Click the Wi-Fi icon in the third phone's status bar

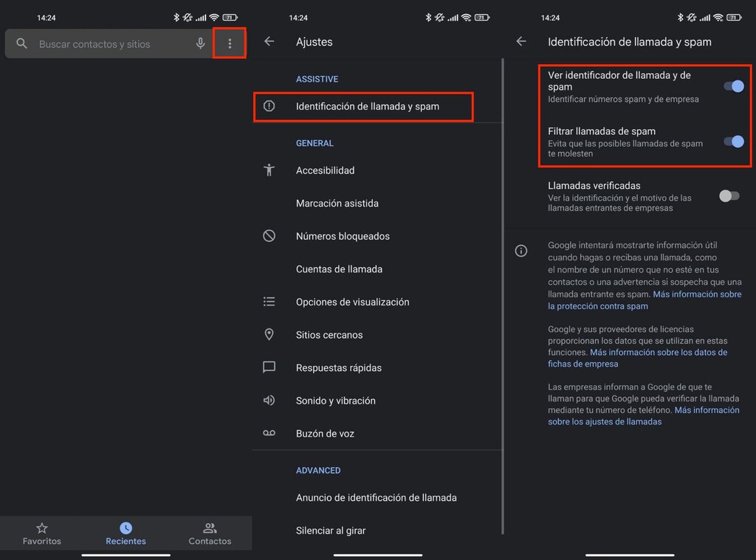coord(718,18)
